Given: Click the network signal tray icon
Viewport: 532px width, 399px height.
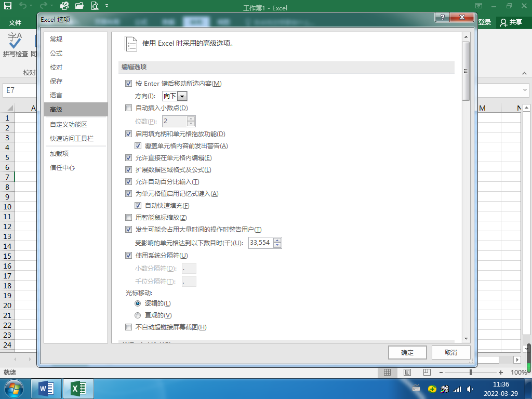Looking at the screenshot, I should [x=458, y=389].
